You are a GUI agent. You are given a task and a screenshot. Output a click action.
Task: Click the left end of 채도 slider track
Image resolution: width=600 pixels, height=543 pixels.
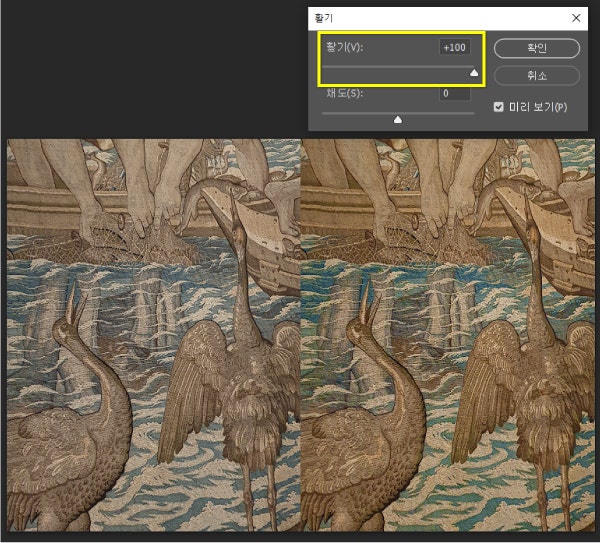click(x=324, y=113)
